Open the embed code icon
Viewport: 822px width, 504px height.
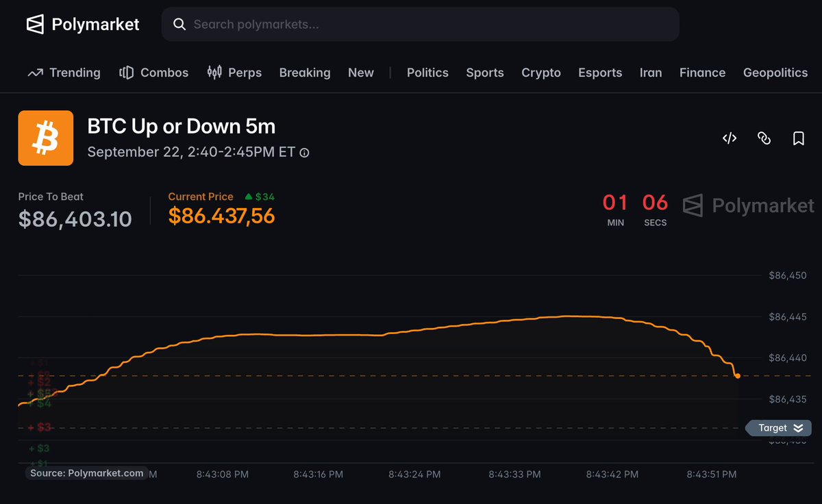(x=730, y=138)
